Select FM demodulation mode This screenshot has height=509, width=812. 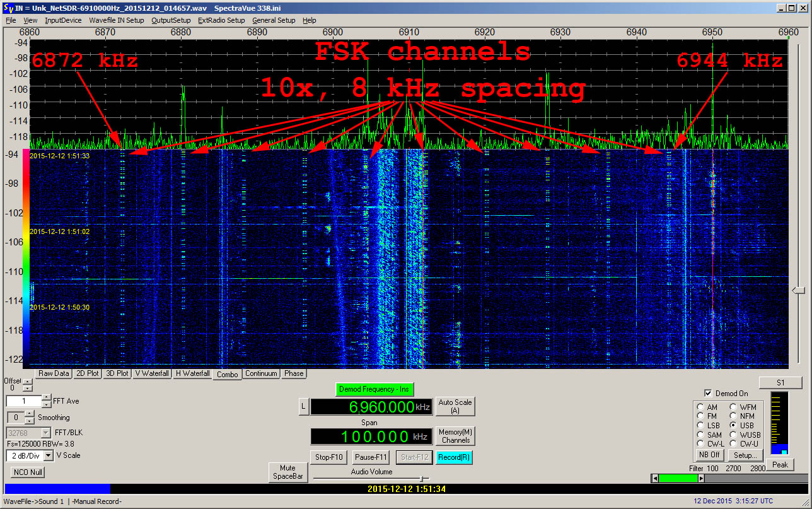point(701,416)
